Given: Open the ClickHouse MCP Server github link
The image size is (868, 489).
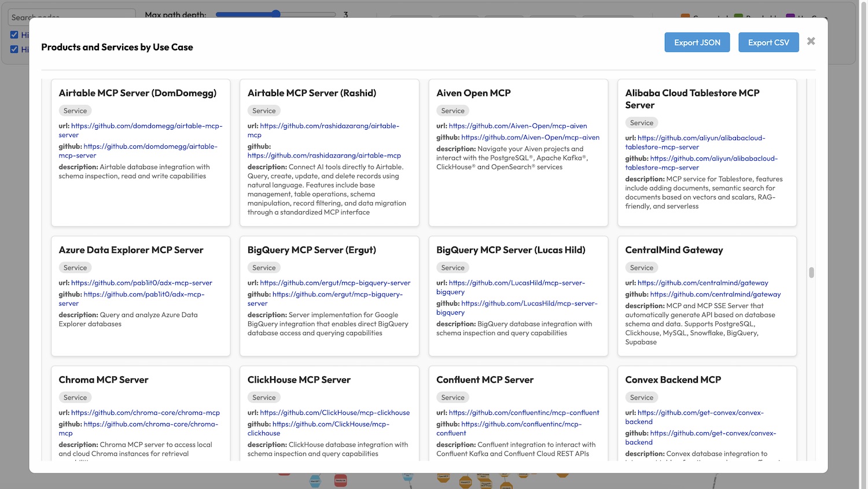Looking at the screenshot, I should click(x=319, y=428).
